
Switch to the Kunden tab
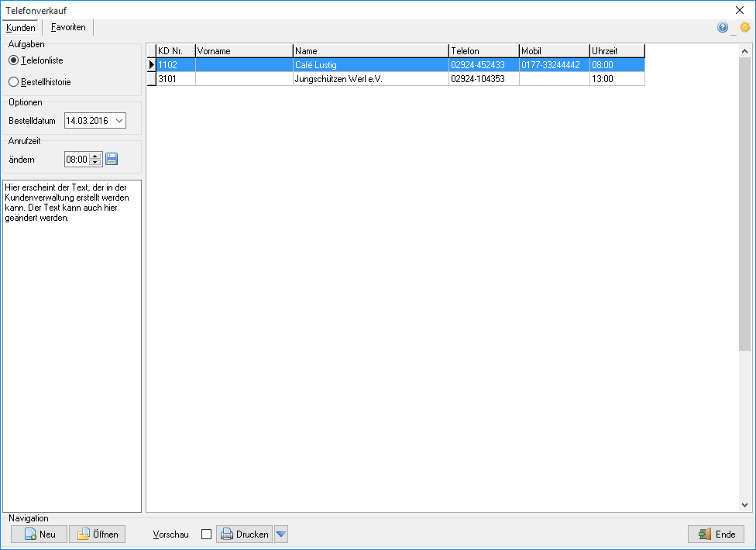pyautogui.click(x=21, y=28)
